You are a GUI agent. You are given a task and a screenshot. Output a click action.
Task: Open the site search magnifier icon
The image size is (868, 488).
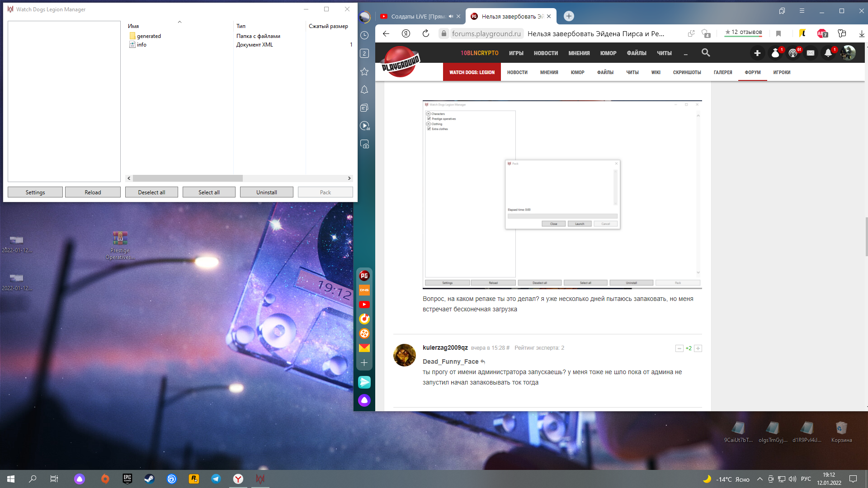tap(705, 53)
